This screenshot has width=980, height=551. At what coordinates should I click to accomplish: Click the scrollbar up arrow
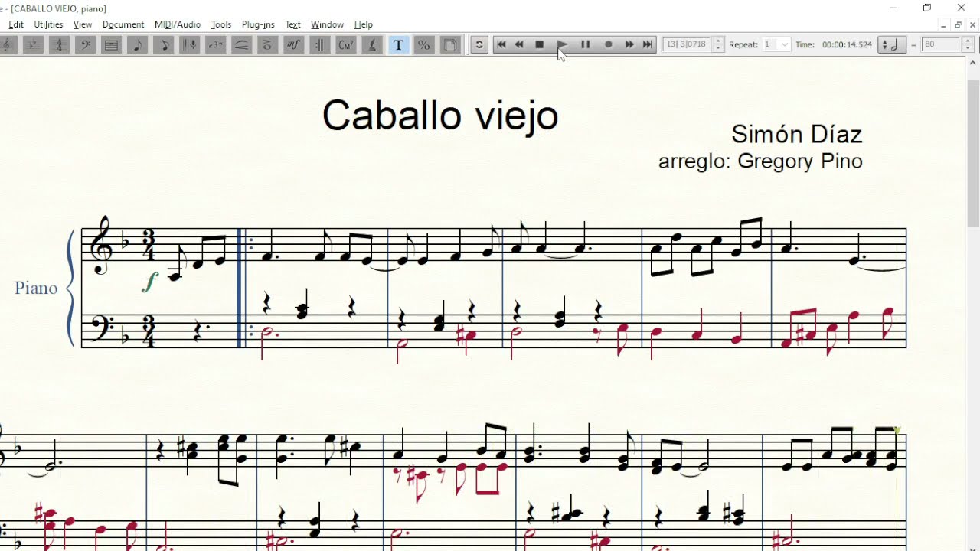click(973, 64)
